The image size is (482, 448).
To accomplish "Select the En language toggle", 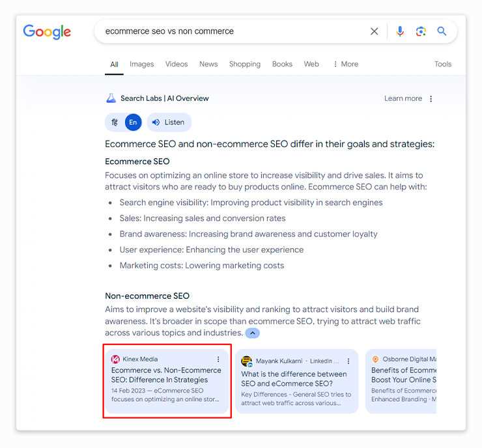I will point(133,122).
